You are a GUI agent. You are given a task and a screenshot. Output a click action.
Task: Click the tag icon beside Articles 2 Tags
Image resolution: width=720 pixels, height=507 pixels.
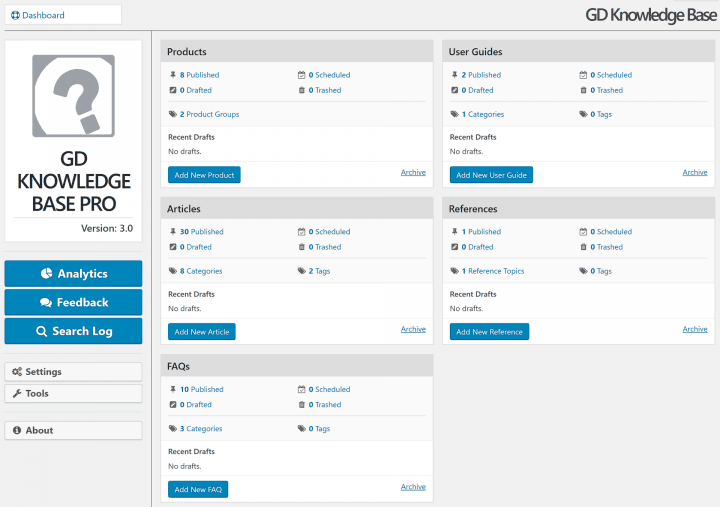click(x=302, y=271)
